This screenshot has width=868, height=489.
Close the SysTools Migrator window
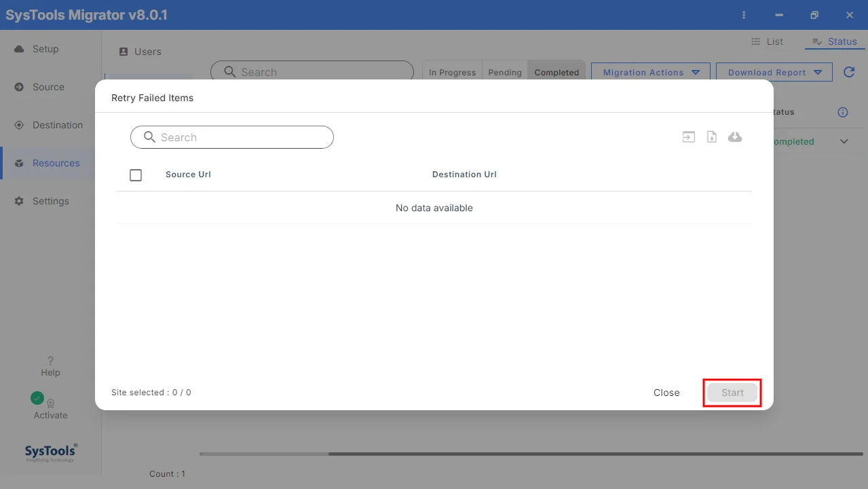pos(850,15)
